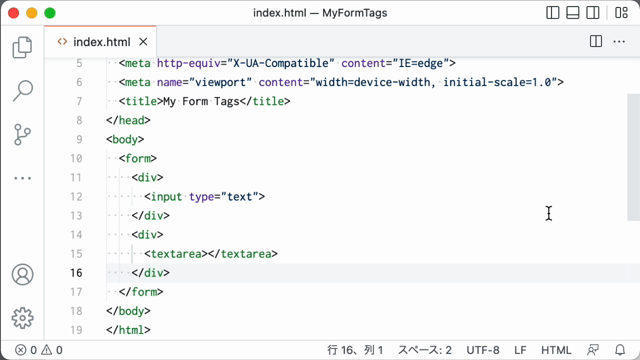
Task: Change indentation via スペース: 2
Action: 424,350
